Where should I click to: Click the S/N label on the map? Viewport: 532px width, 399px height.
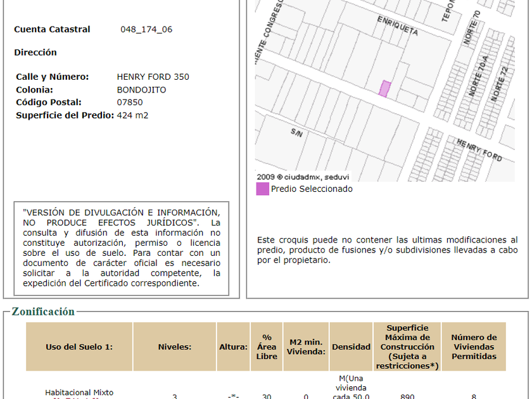click(296, 132)
